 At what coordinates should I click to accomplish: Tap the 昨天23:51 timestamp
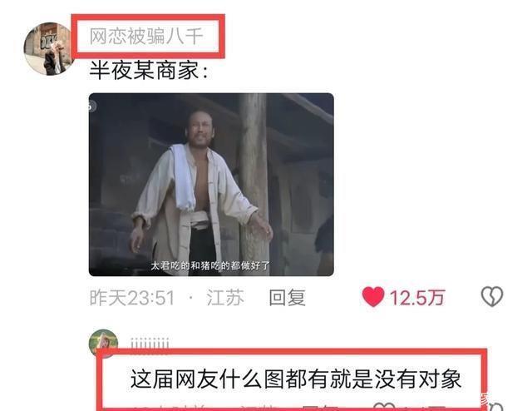131,298
